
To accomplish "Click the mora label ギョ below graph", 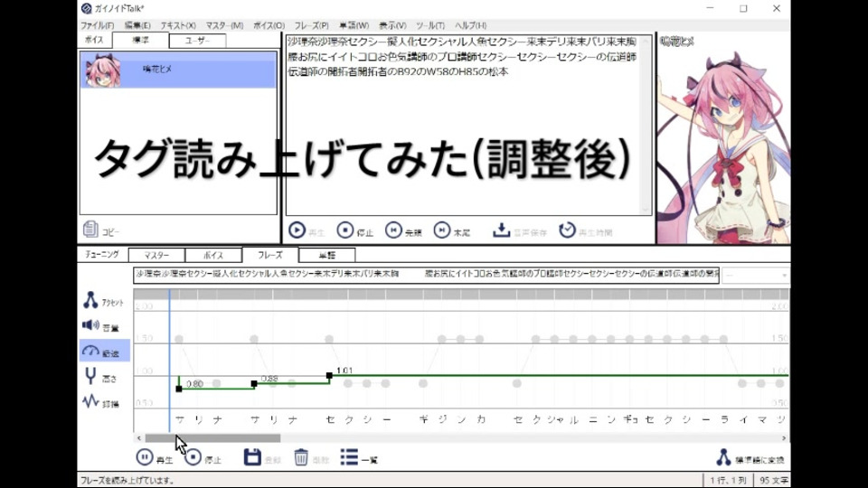I will (630, 419).
